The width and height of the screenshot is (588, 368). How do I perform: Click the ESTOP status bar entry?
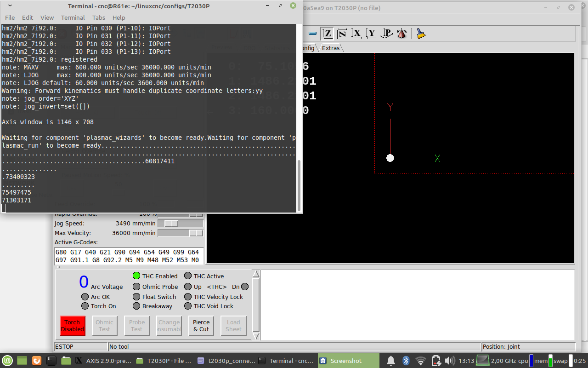[x=81, y=346]
